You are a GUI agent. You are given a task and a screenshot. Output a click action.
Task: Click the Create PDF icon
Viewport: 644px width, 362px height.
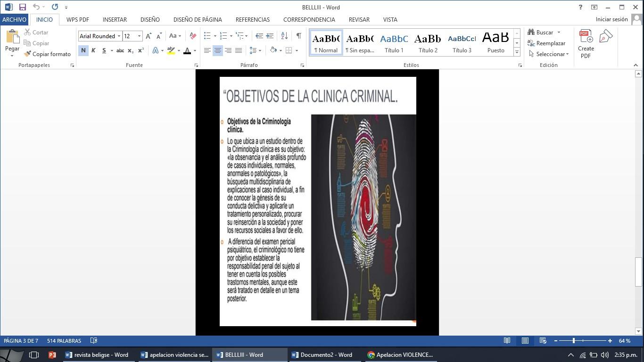[x=586, y=44]
